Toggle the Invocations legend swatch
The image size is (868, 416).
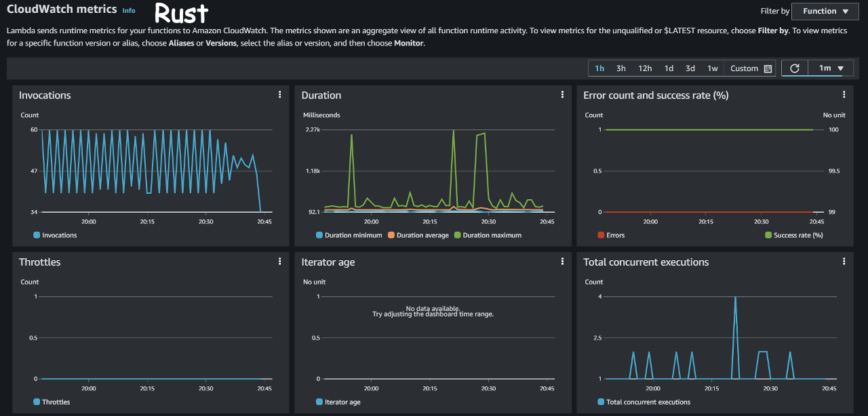(x=37, y=235)
